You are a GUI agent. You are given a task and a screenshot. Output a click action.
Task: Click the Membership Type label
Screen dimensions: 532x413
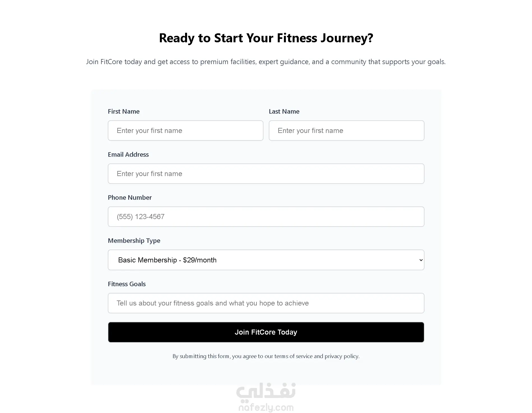click(x=134, y=241)
